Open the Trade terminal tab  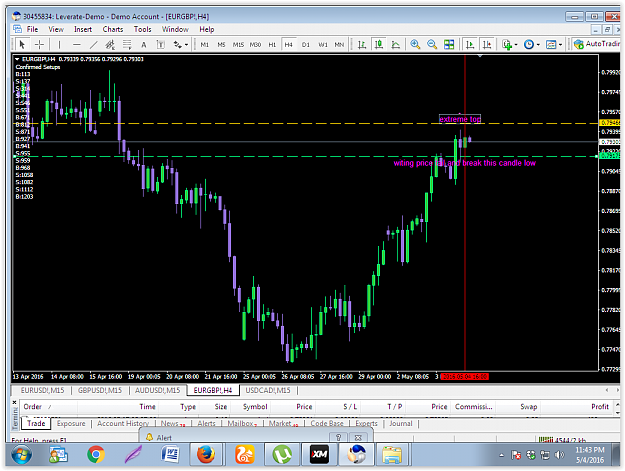point(36,423)
